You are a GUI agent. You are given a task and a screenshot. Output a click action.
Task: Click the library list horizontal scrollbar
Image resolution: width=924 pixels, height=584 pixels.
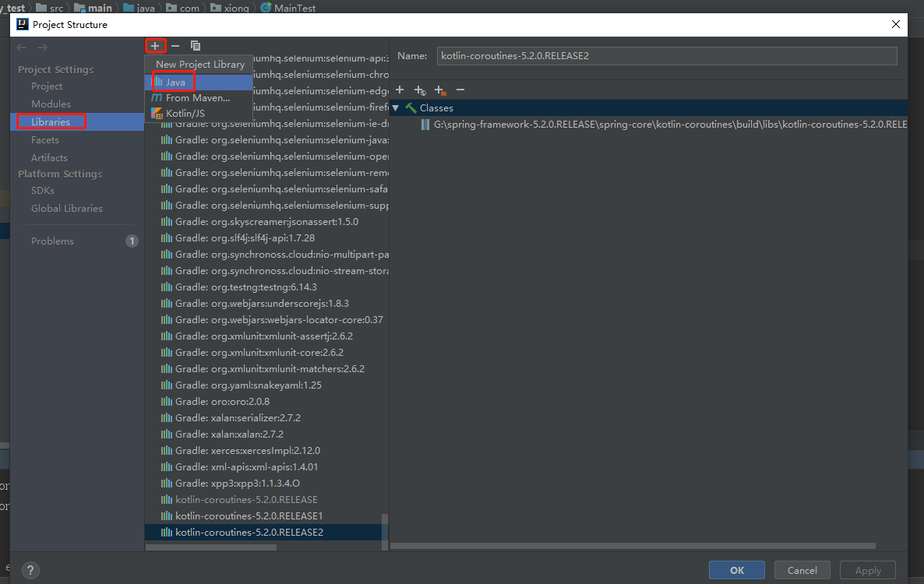[x=211, y=547]
